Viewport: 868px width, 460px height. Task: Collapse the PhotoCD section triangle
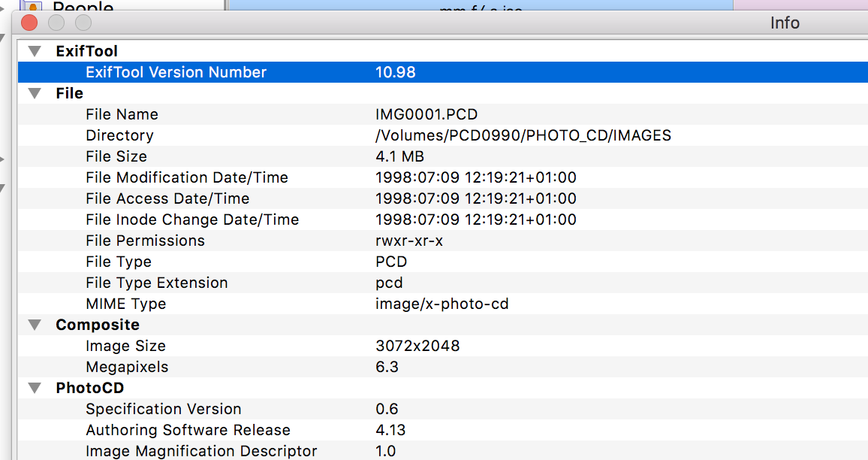pyautogui.click(x=33, y=388)
